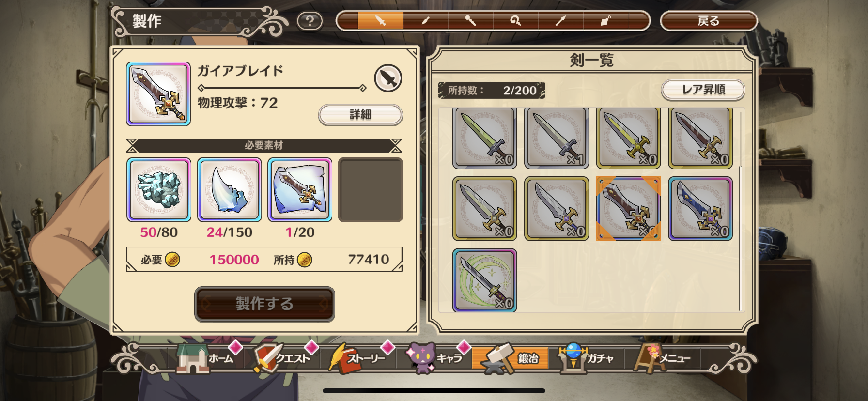The width and height of the screenshot is (868, 401).
Task: Select the 鍛冶 forge tab
Action: (x=510, y=358)
